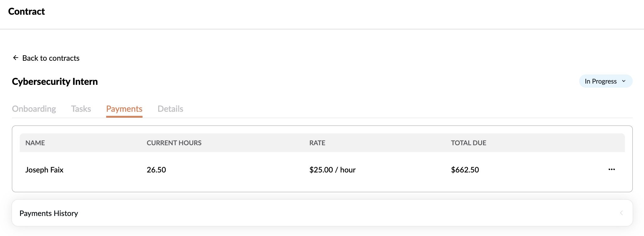Open the Tasks tab
Image resolution: width=644 pixels, height=236 pixels.
click(x=81, y=109)
